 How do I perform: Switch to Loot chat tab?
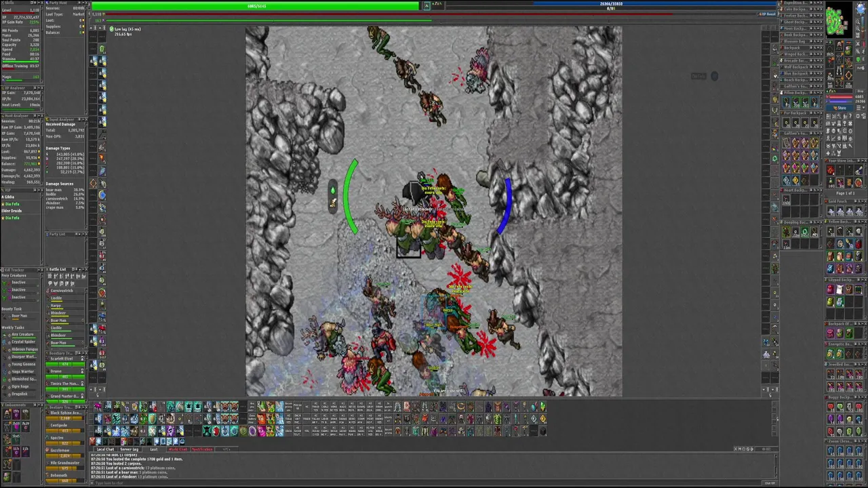tap(154, 449)
